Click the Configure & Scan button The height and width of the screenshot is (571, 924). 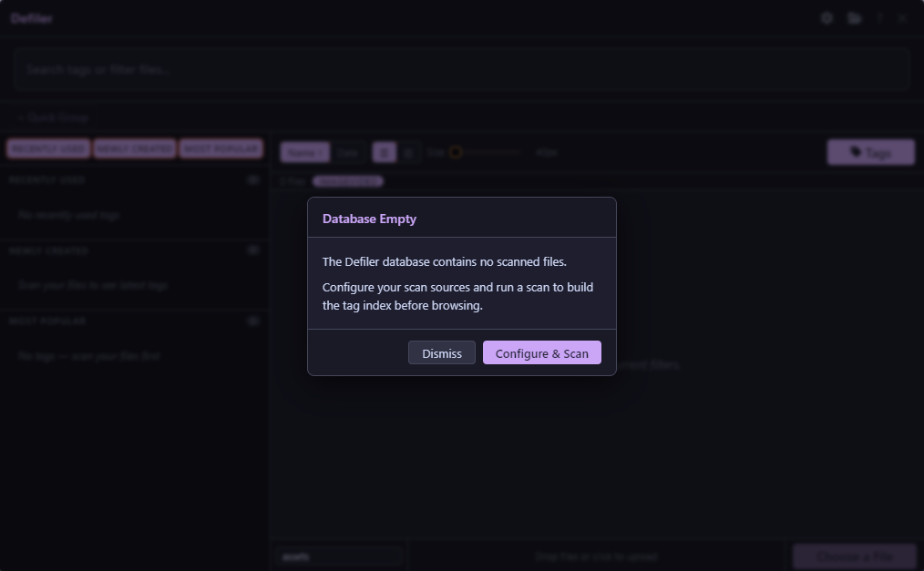(541, 353)
